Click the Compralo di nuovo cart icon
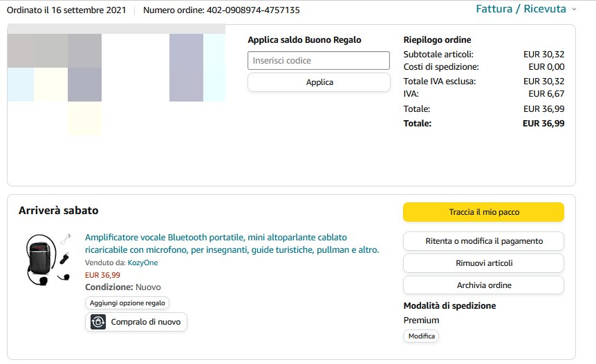The width and height of the screenshot is (596, 364). [98, 322]
